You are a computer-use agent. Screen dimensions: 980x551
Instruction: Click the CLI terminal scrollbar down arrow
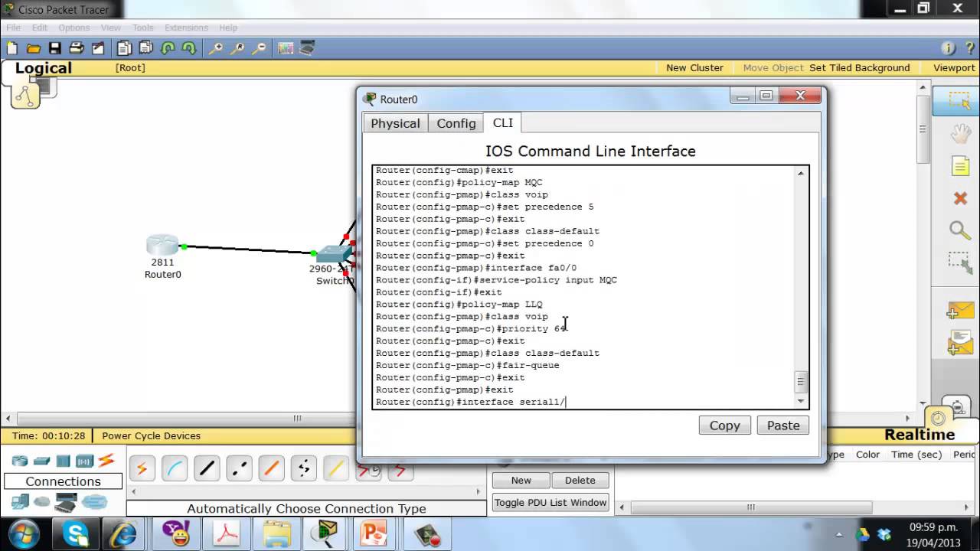pyautogui.click(x=801, y=401)
